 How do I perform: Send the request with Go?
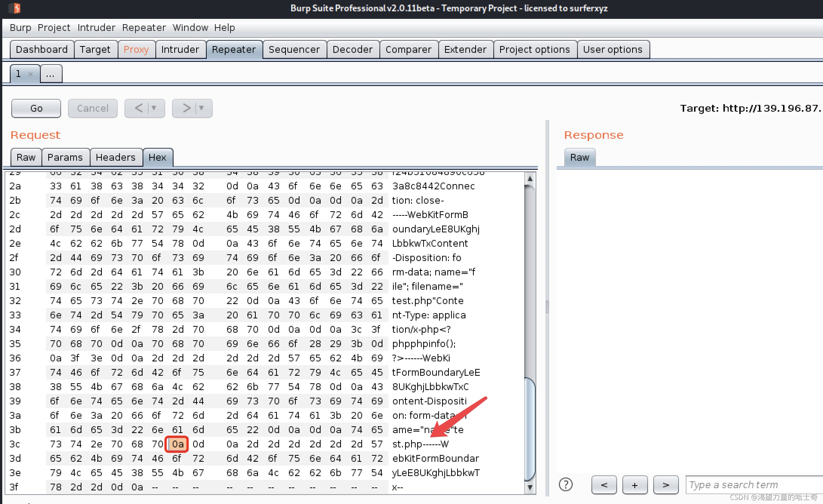[36, 108]
